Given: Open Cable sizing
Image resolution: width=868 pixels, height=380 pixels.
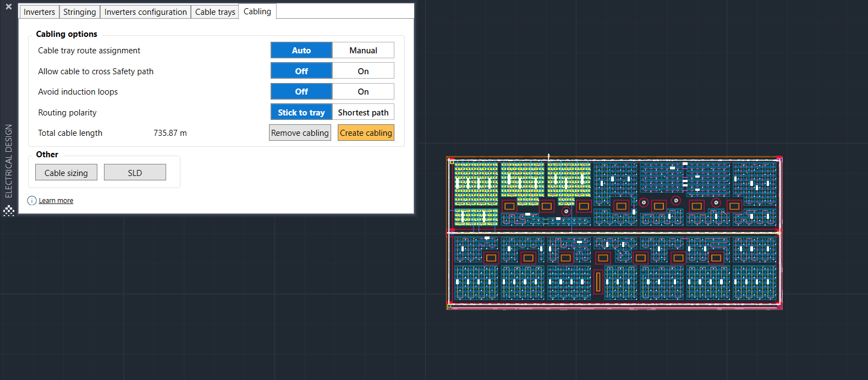Looking at the screenshot, I should tap(66, 173).
